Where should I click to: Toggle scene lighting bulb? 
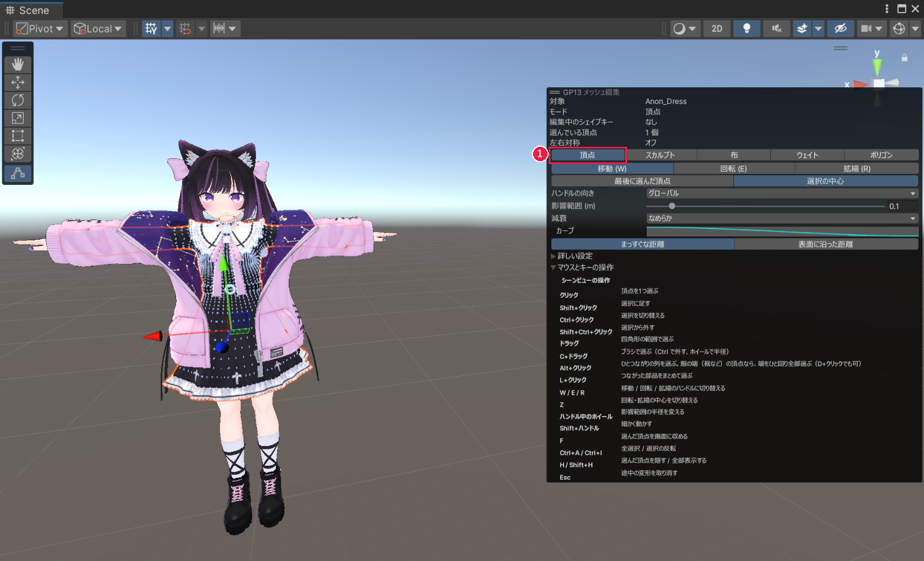[747, 28]
